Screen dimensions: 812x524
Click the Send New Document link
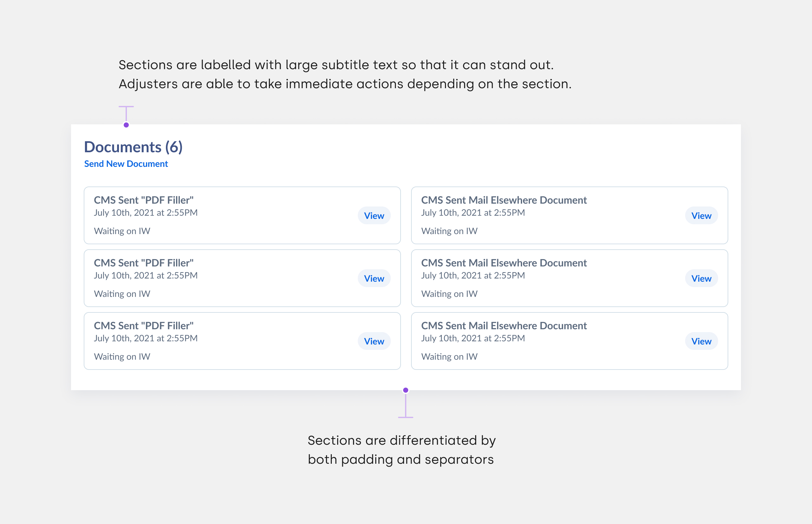click(x=126, y=164)
